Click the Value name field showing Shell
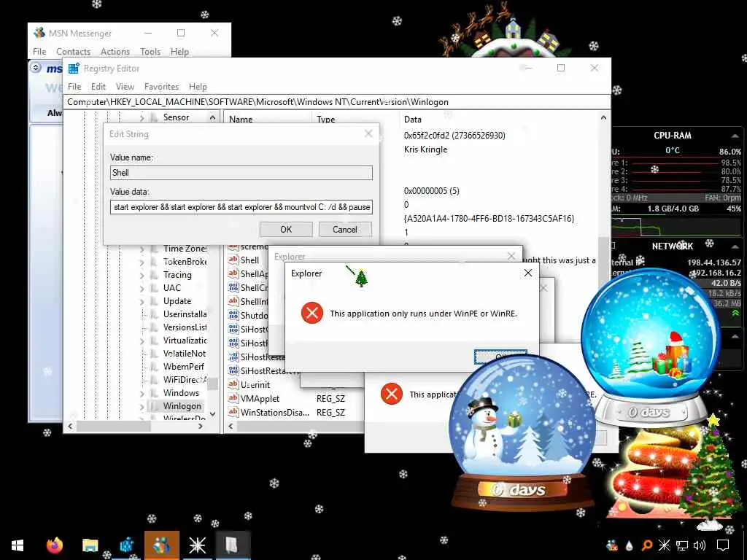This screenshot has width=747, height=560. tap(241, 173)
